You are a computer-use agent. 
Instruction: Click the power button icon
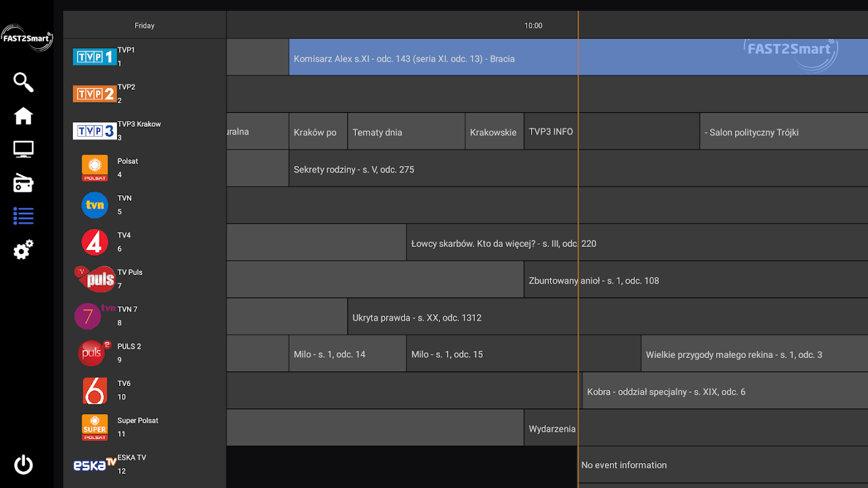pos(23,465)
